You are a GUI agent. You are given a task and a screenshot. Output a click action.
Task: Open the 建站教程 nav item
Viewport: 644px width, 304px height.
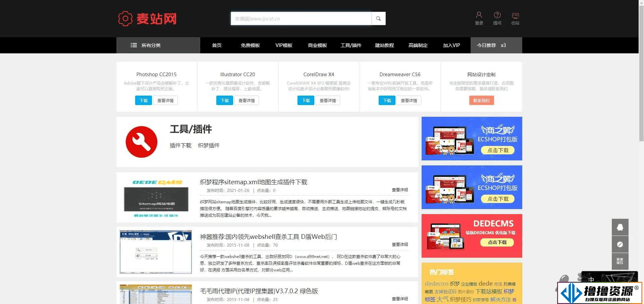[x=384, y=45]
